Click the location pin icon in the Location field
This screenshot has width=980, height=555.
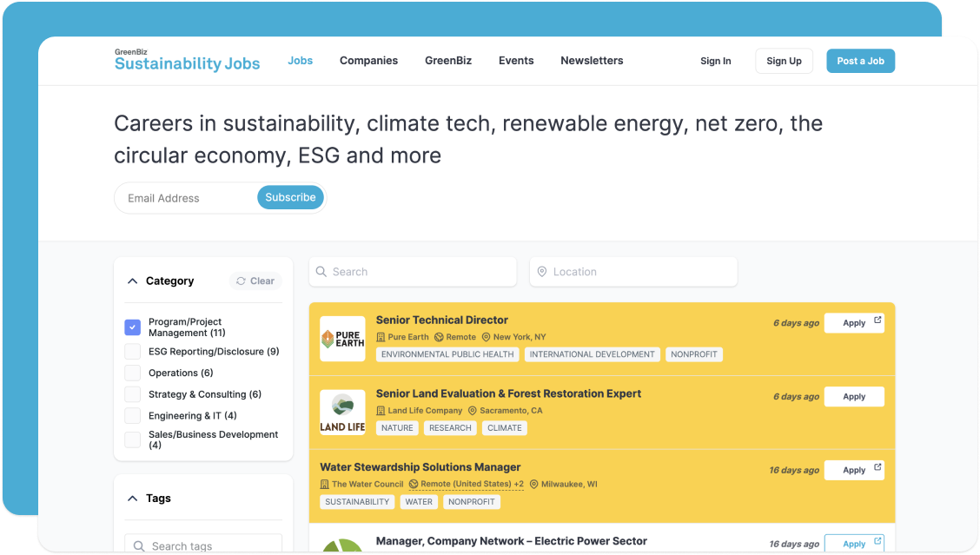click(543, 271)
